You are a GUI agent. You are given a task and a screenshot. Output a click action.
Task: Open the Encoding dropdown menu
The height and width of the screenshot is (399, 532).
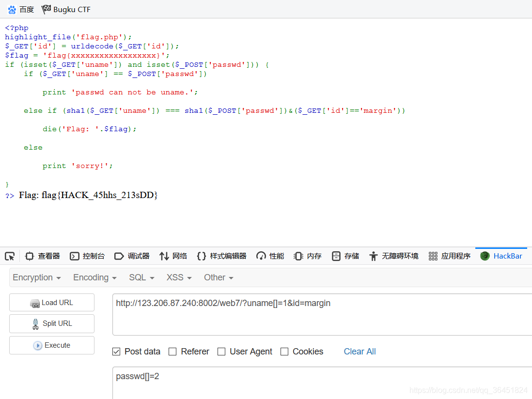[94, 277]
